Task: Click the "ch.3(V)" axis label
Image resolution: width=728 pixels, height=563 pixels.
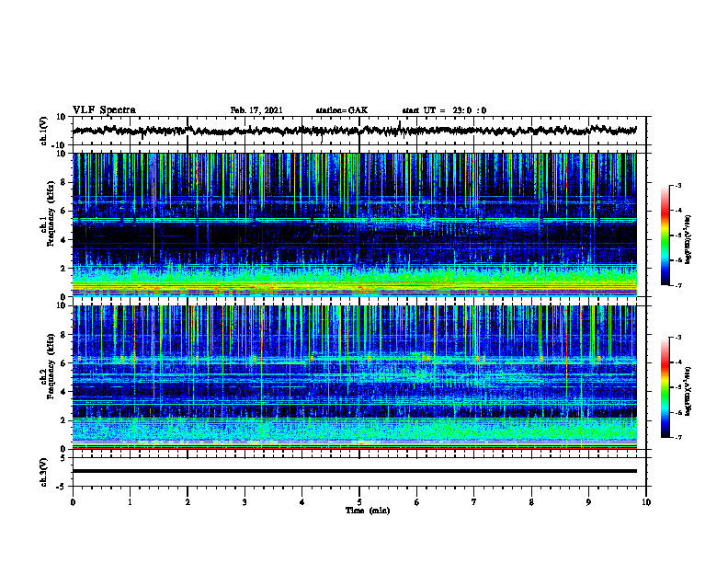Action: (x=44, y=472)
